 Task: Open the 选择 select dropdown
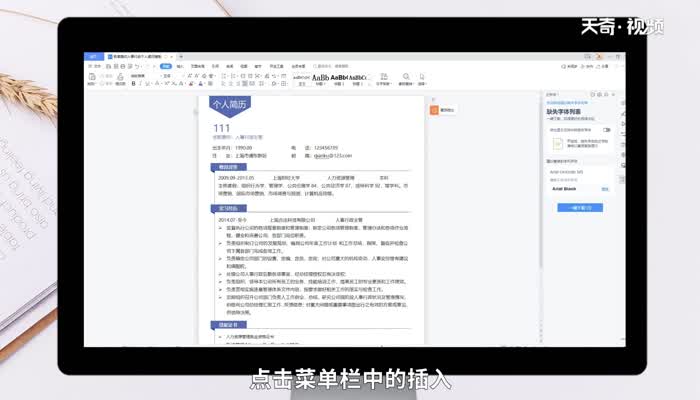(x=422, y=79)
